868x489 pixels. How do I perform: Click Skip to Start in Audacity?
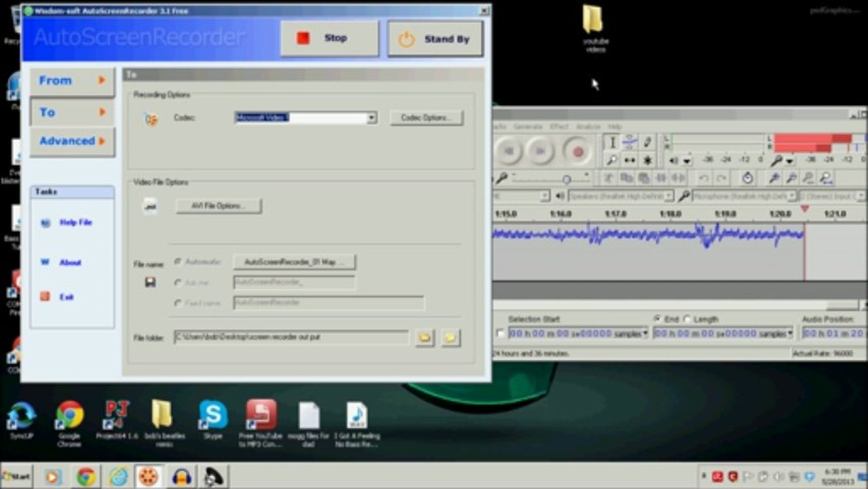click(x=509, y=151)
